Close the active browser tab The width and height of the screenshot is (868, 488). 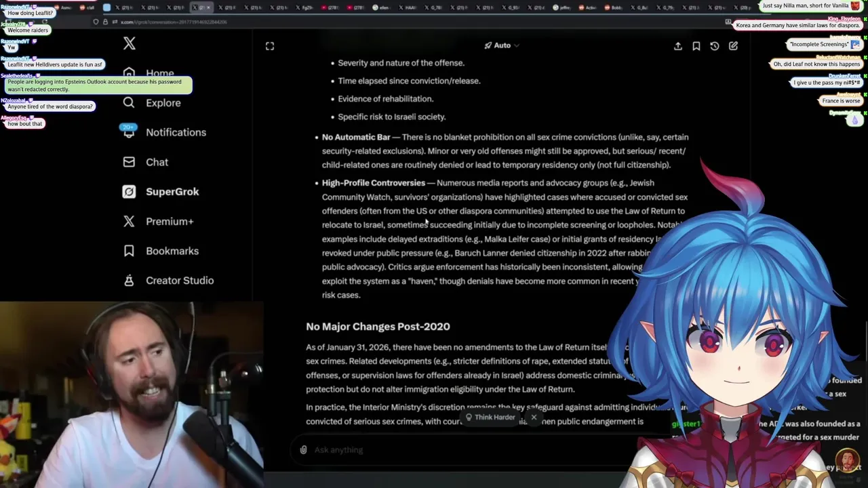tap(209, 7)
